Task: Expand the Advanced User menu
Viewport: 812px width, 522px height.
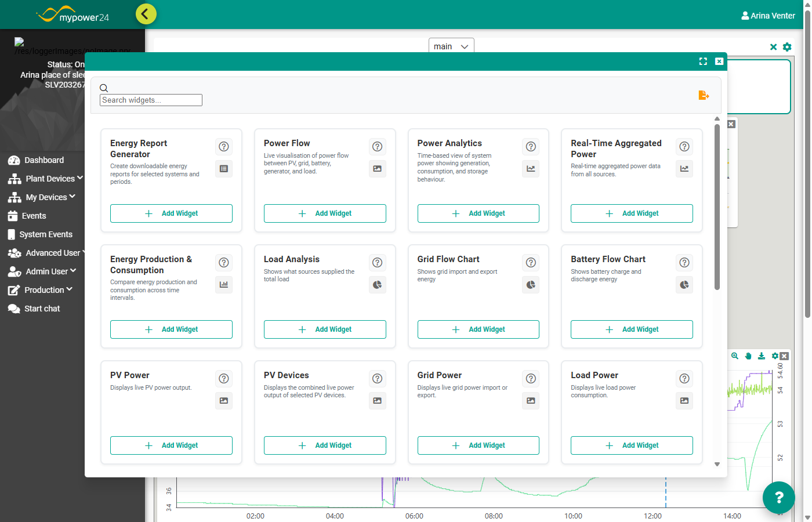Action: click(x=46, y=253)
